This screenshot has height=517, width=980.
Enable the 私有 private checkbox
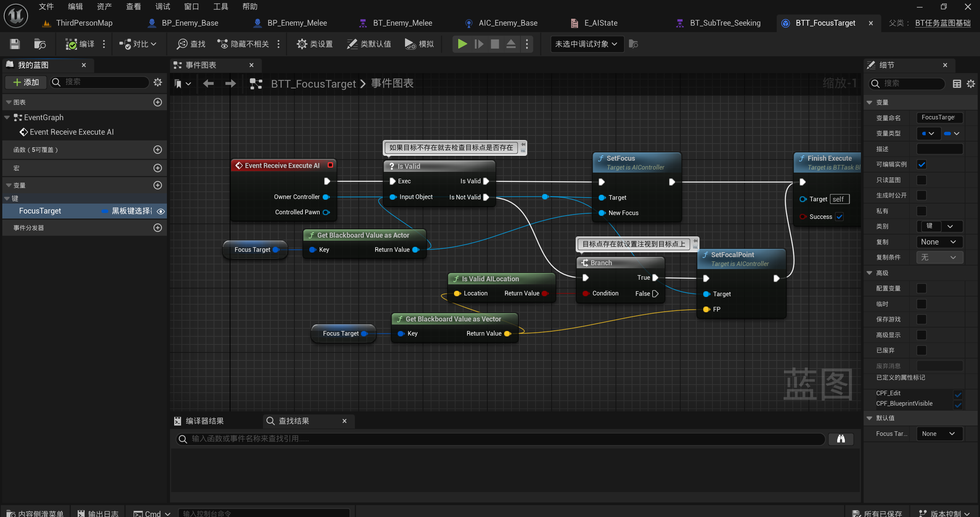click(922, 211)
